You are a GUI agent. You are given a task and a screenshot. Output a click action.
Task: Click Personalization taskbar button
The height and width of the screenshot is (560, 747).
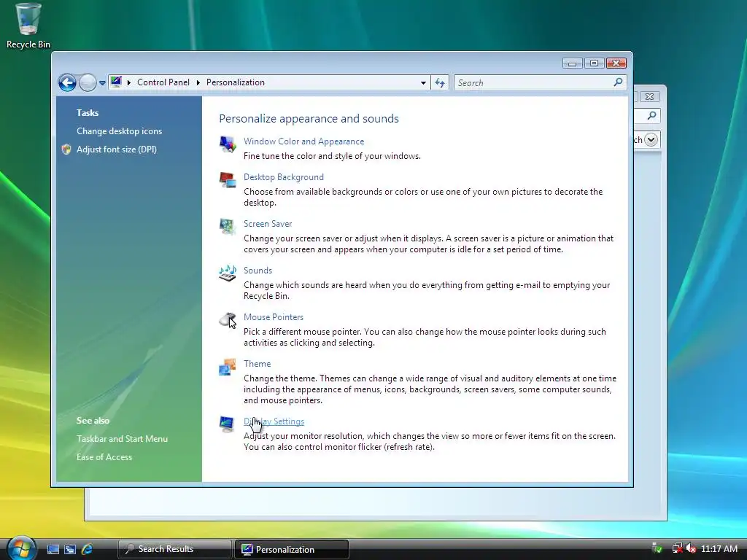point(292,549)
